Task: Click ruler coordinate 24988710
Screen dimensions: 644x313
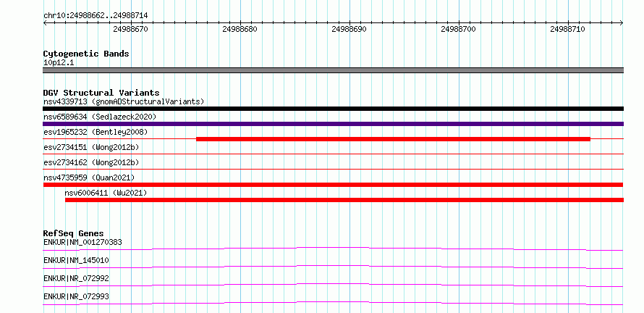Action: coord(567,29)
